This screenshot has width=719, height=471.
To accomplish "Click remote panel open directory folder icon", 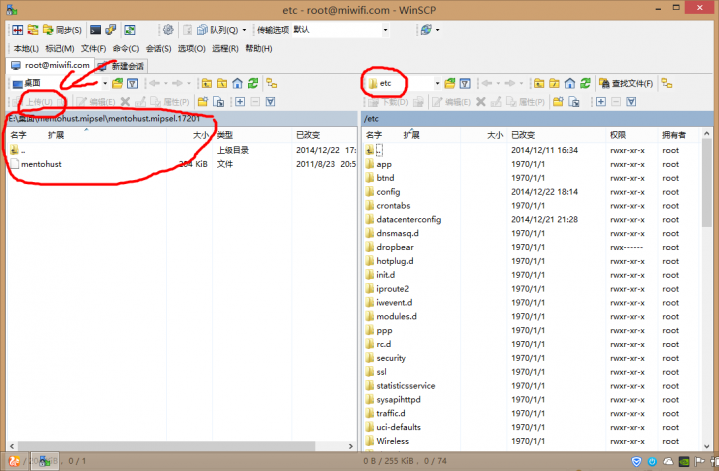I will tap(450, 83).
